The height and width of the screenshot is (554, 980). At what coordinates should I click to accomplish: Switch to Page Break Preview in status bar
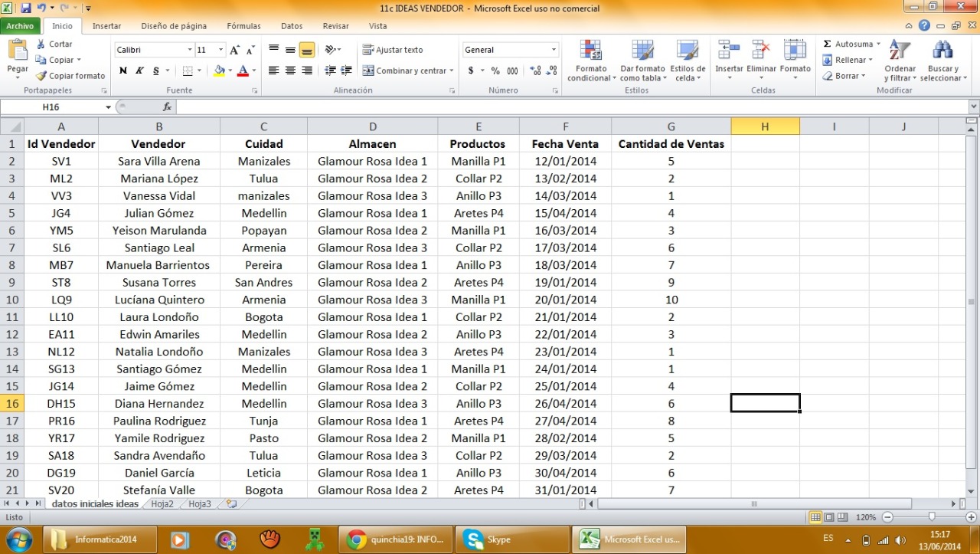point(841,517)
